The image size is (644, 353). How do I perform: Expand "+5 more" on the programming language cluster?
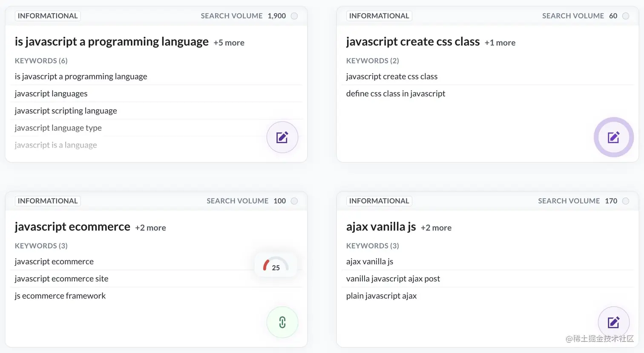229,43
